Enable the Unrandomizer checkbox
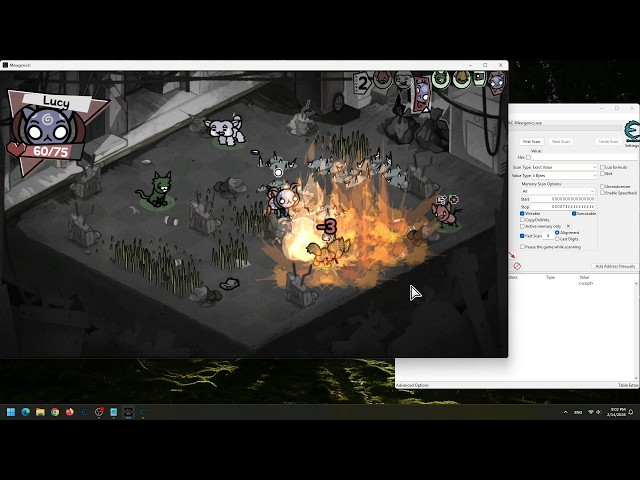The height and width of the screenshot is (480, 640). 602,187
